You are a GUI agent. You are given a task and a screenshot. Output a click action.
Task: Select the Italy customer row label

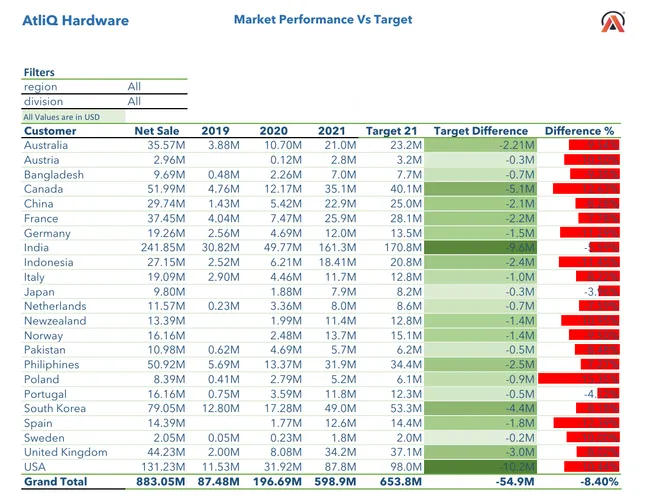34,277
